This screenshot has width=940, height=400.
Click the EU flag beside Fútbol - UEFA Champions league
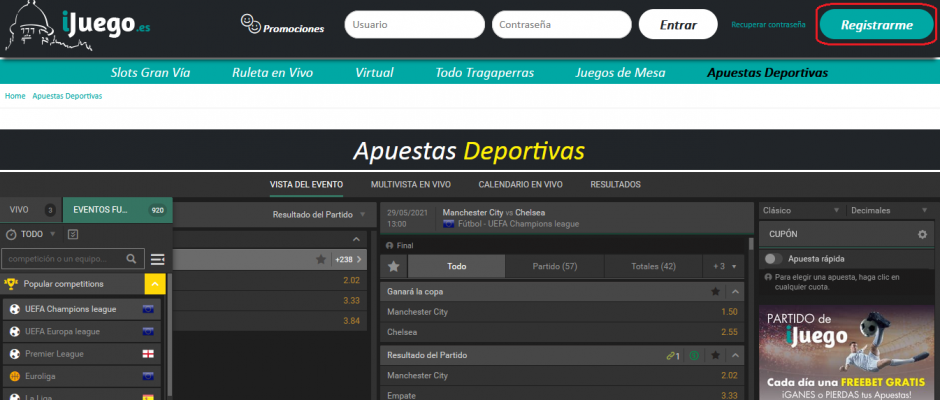448,224
